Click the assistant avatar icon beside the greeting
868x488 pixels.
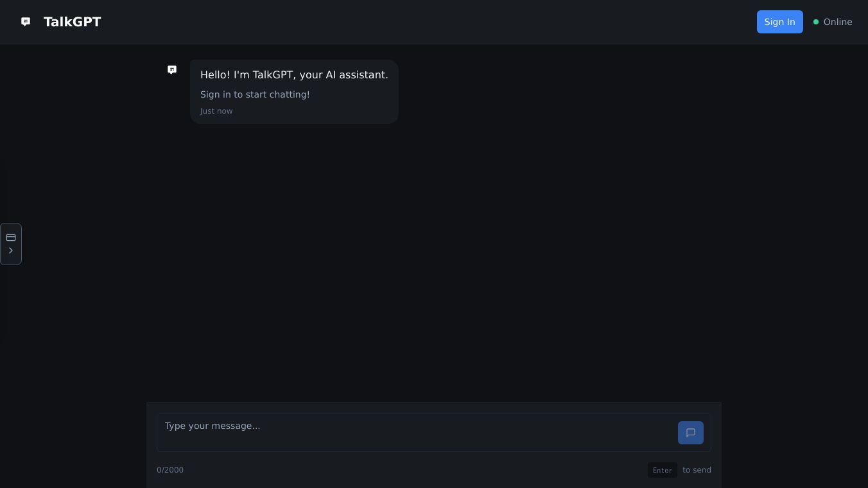[172, 70]
